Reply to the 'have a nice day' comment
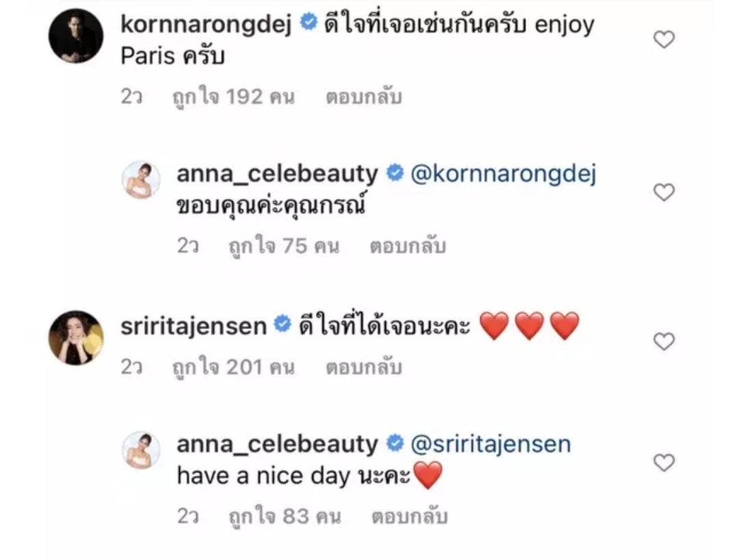This screenshot has width=739, height=560. click(409, 517)
